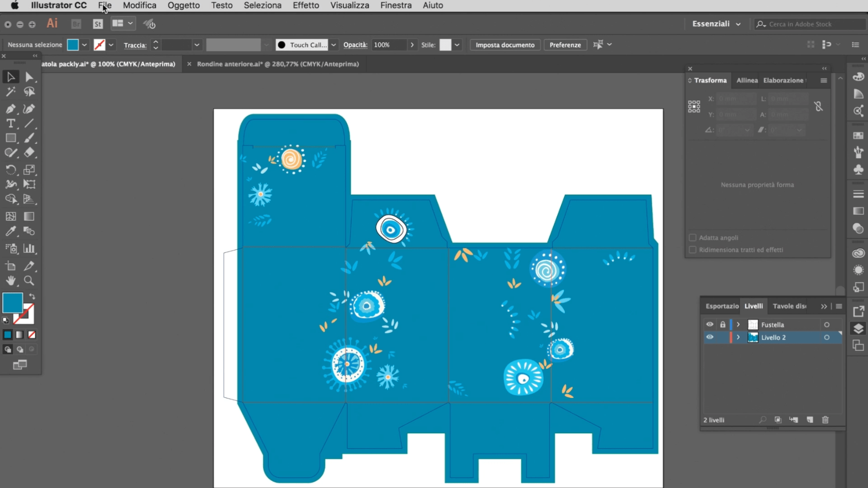Viewport: 868px width, 488px height.
Task: Open the Stile dropdown in the control bar
Action: pos(457,45)
